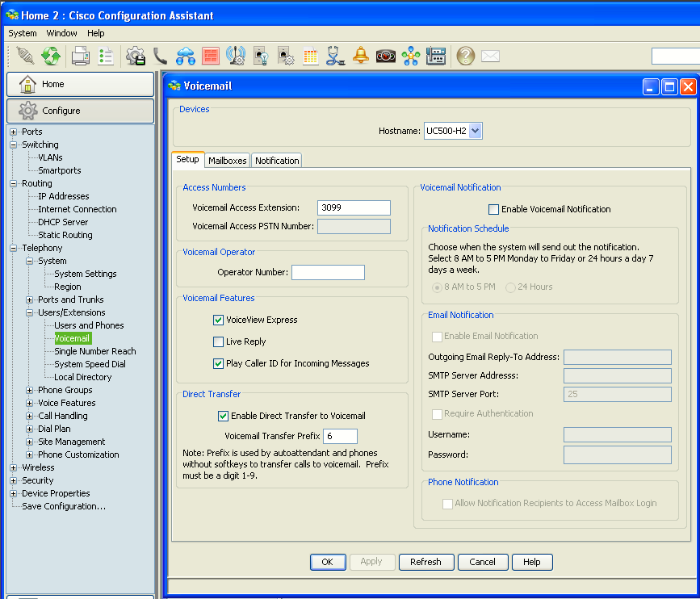
Task: Click the Save Configuration gear-and-disk icon
Action: tap(136, 57)
